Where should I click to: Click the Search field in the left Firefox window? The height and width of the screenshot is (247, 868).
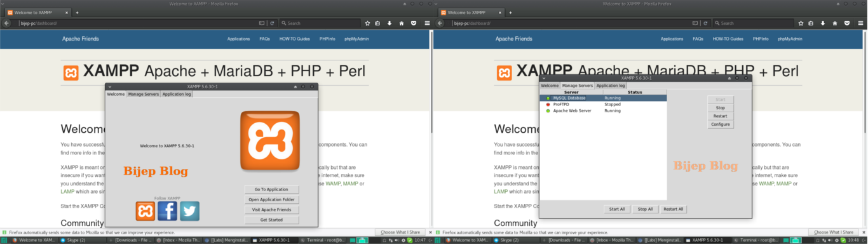point(320,23)
